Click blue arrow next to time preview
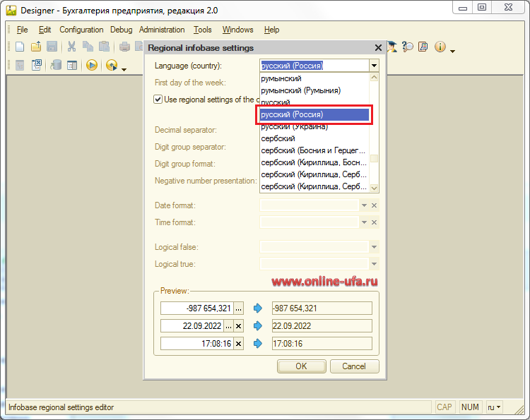 pos(258,344)
